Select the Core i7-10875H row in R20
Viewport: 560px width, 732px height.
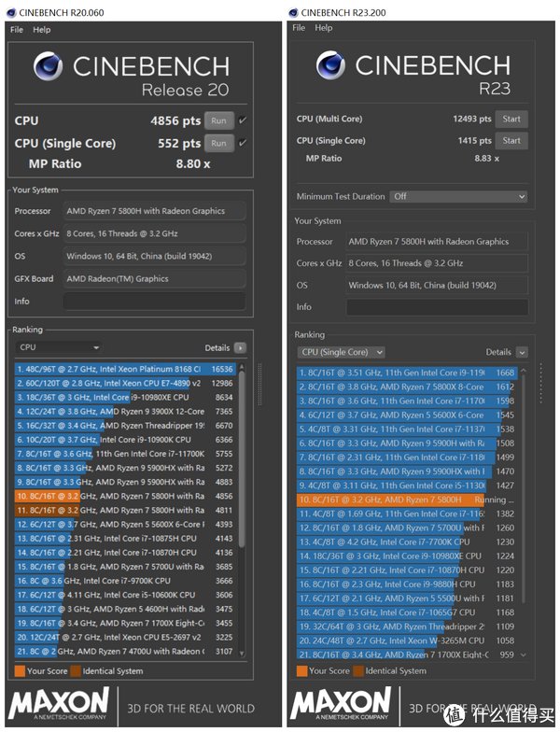[x=125, y=538]
